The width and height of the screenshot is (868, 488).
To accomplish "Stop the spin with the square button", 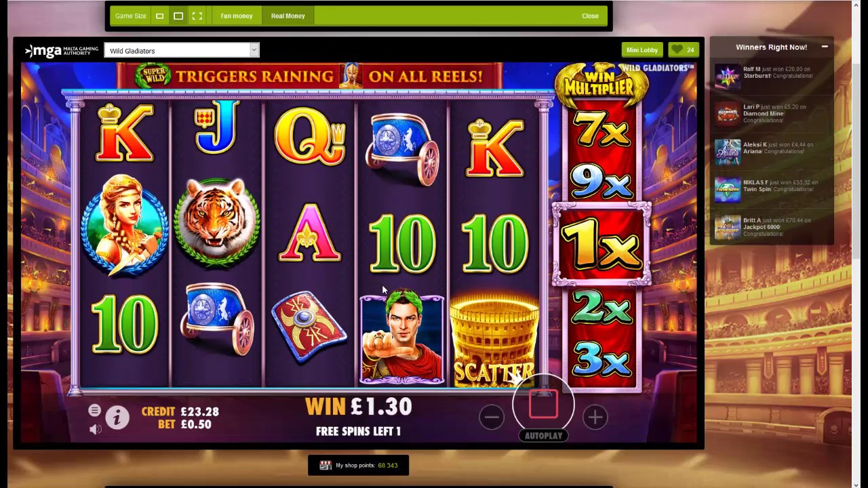I will pyautogui.click(x=543, y=404).
